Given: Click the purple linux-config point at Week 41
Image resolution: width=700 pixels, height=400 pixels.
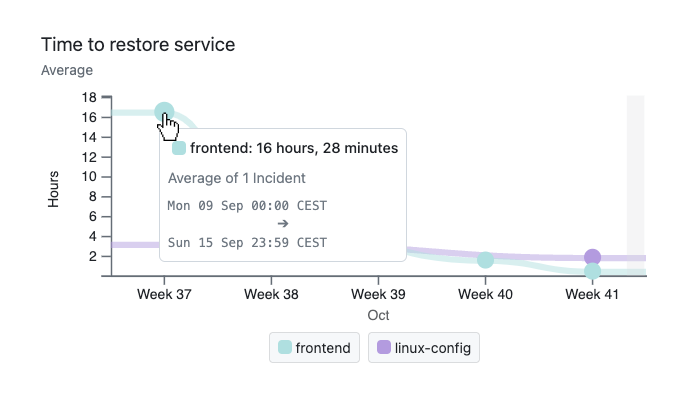Looking at the screenshot, I should click(592, 257).
